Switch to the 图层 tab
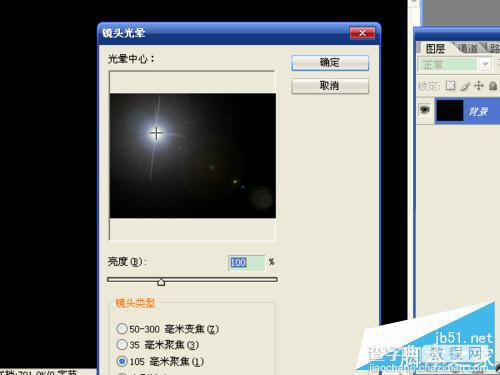 point(435,49)
